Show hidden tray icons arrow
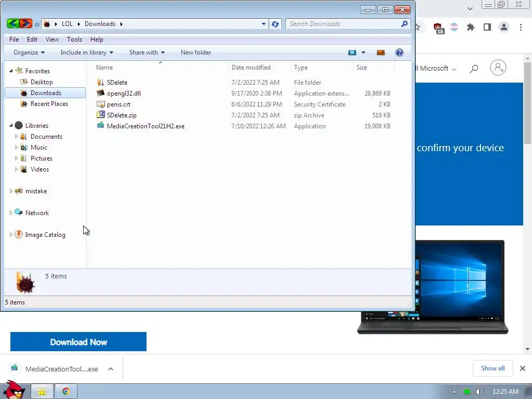The width and height of the screenshot is (532, 399). (454, 392)
